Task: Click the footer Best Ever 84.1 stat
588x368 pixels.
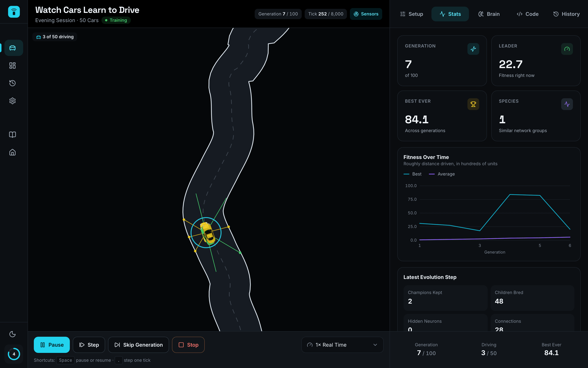Action: pyautogui.click(x=551, y=349)
